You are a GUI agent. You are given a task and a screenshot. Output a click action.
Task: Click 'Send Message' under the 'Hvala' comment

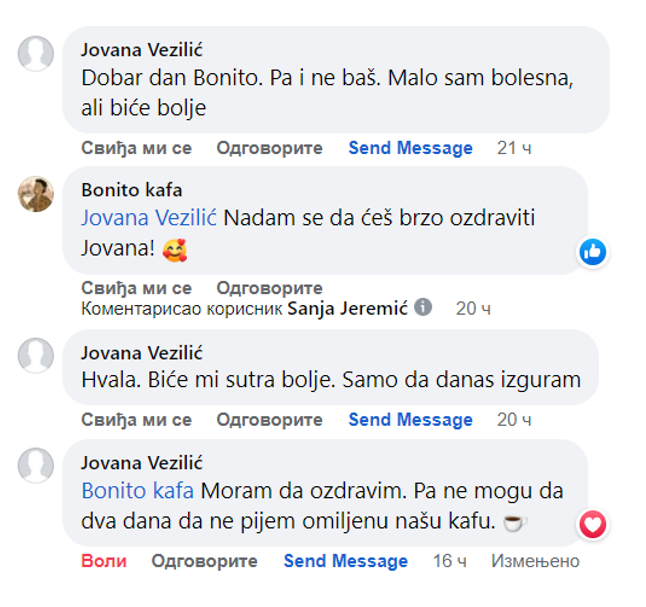click(410, 420)
